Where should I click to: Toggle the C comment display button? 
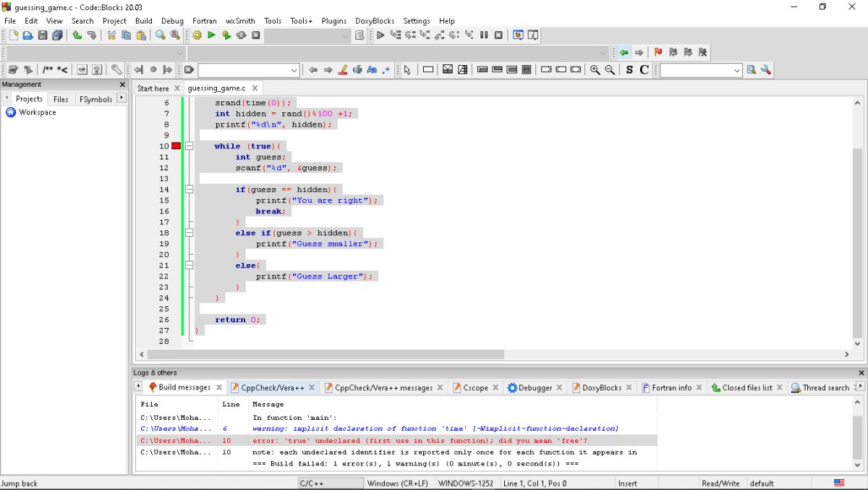tap(644, 70)
